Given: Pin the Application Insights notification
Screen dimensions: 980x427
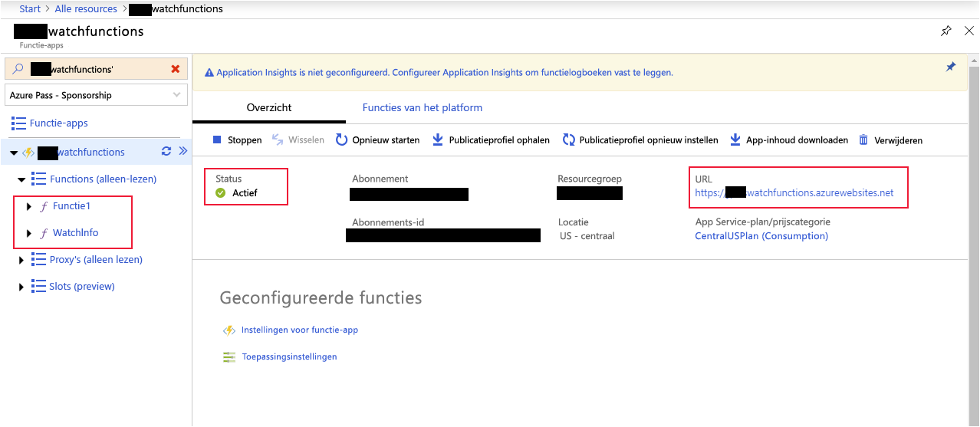Looking at the screenshot, I should tap(951, 67).
